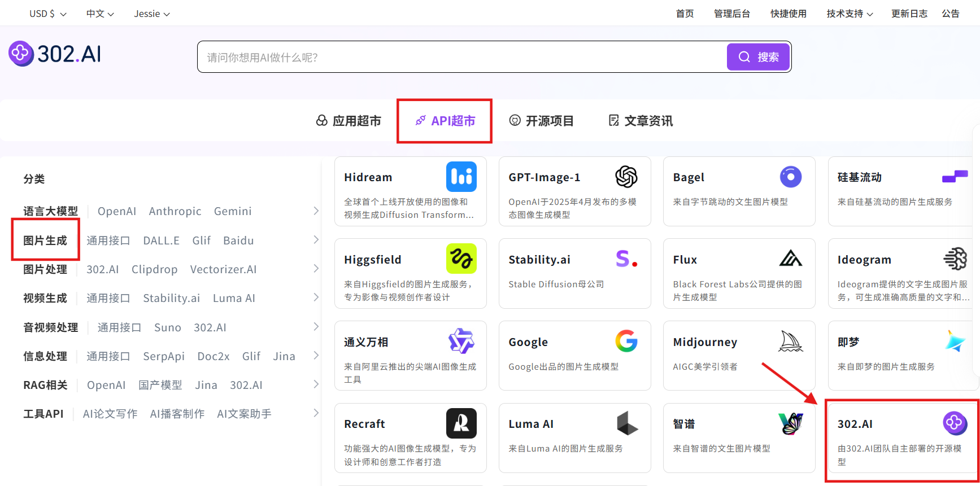Open the 技术支持 dropdown menu

pos(850,14)
